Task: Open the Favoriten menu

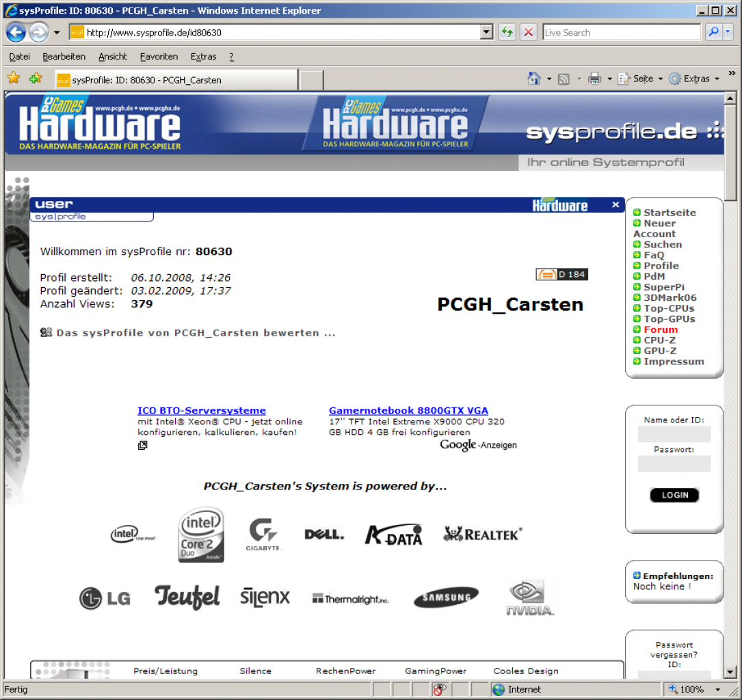Action: point(159,57)
